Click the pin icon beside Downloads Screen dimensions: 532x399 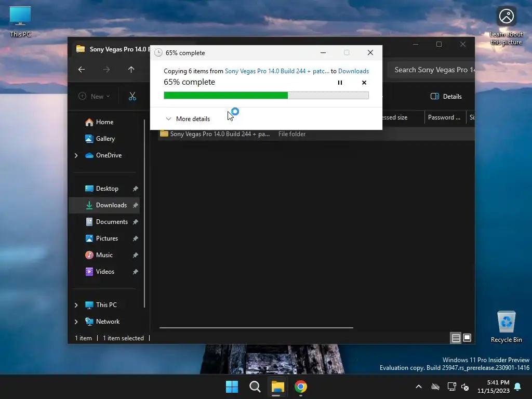click(136, 205)
